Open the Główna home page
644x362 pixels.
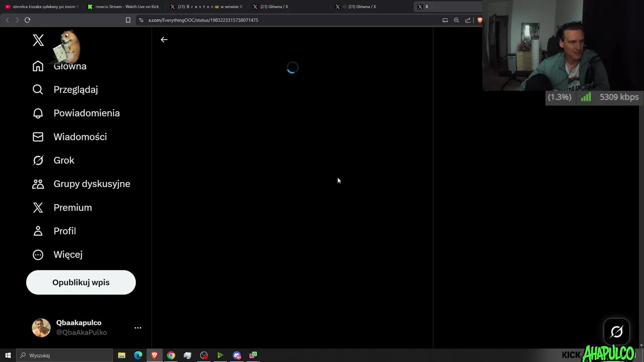tap(59, 66)
